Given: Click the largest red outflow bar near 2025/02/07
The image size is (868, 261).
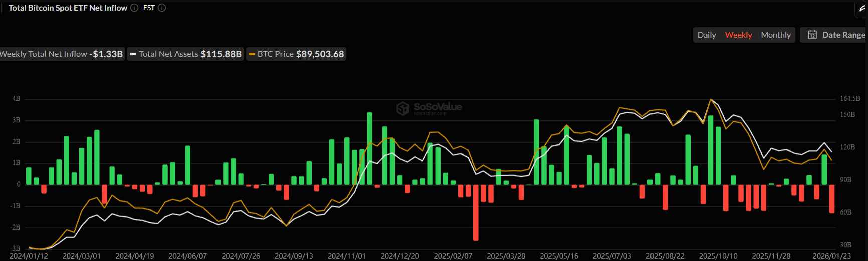Looking at the screenshot, I should point(476,213).
